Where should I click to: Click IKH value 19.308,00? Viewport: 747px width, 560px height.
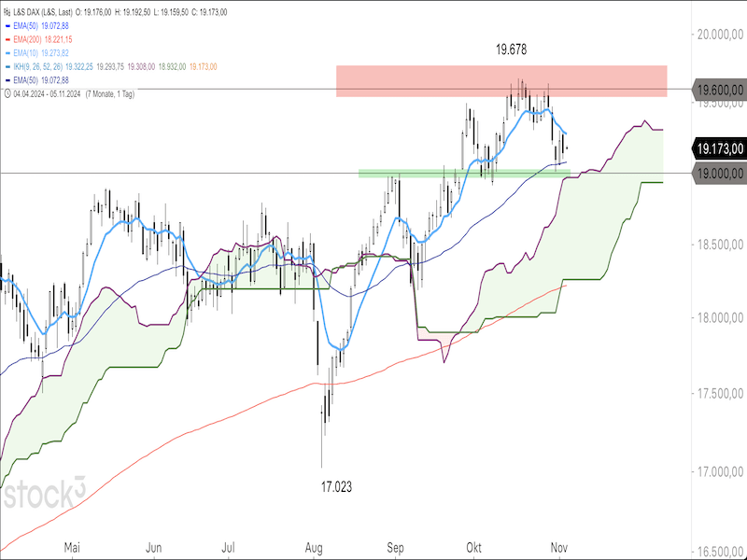[143, 66]
